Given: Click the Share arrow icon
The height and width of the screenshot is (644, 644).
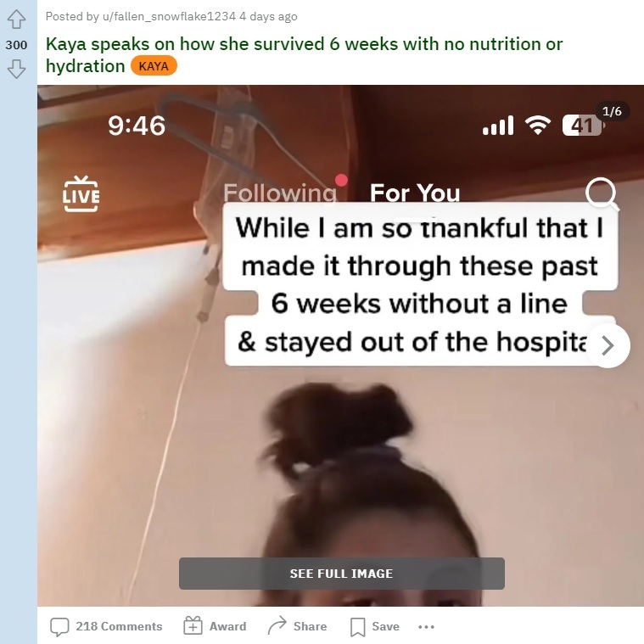Looking at the screenshot, I should 277,625.
